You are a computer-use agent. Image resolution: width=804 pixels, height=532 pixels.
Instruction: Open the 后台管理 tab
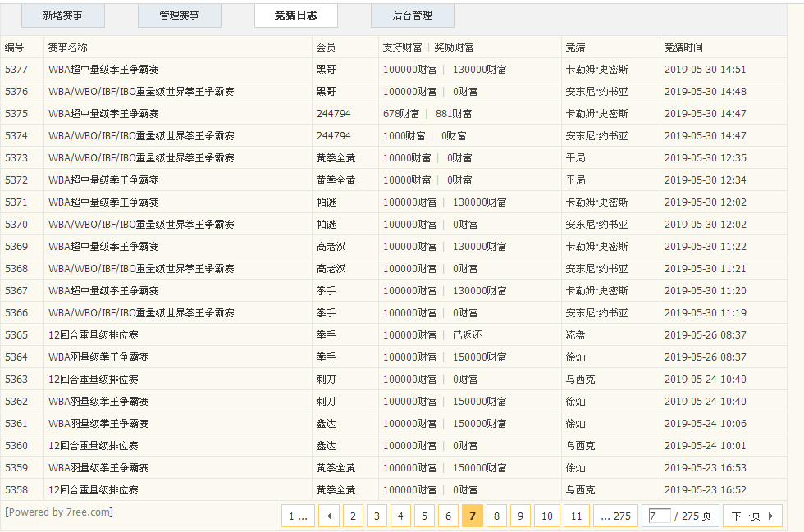coord(412,16)
